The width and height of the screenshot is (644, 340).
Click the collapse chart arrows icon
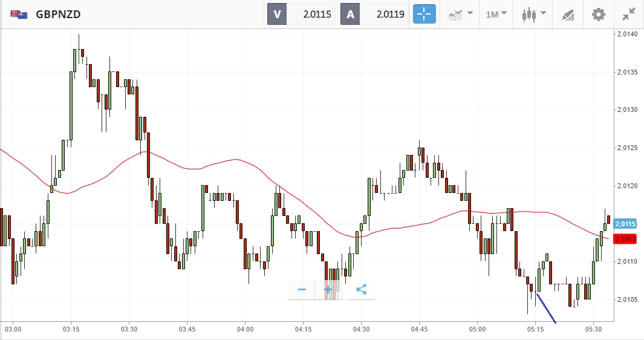[629, 14]
